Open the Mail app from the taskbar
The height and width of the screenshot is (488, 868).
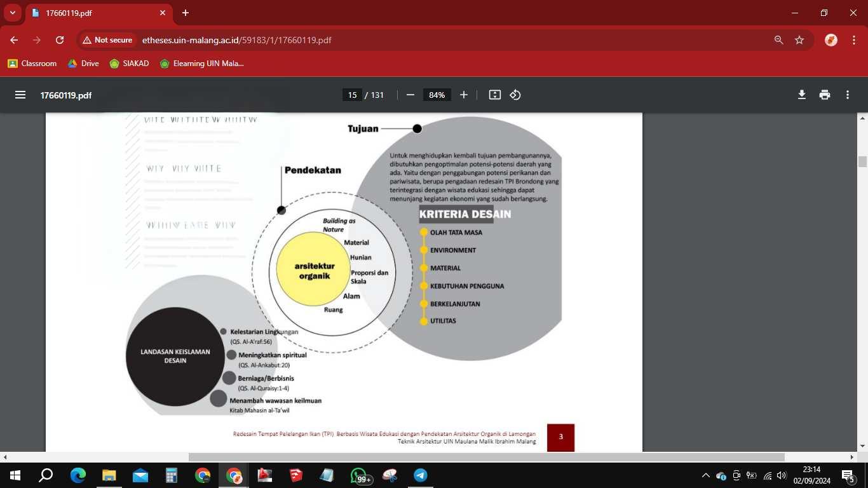click(140, 475)
